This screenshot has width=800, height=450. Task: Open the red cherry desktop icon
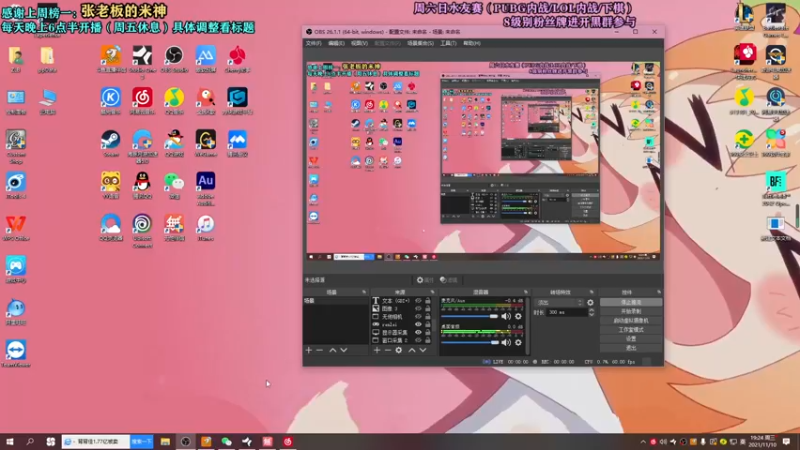[237, 59]
